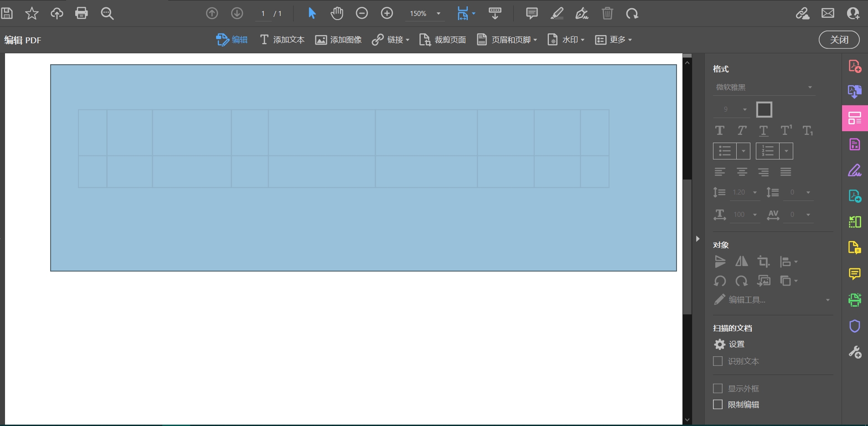The width and height of the screenshot is (868, 426).
Task: Expand the 更多 more menu
Action: point(614,40)
